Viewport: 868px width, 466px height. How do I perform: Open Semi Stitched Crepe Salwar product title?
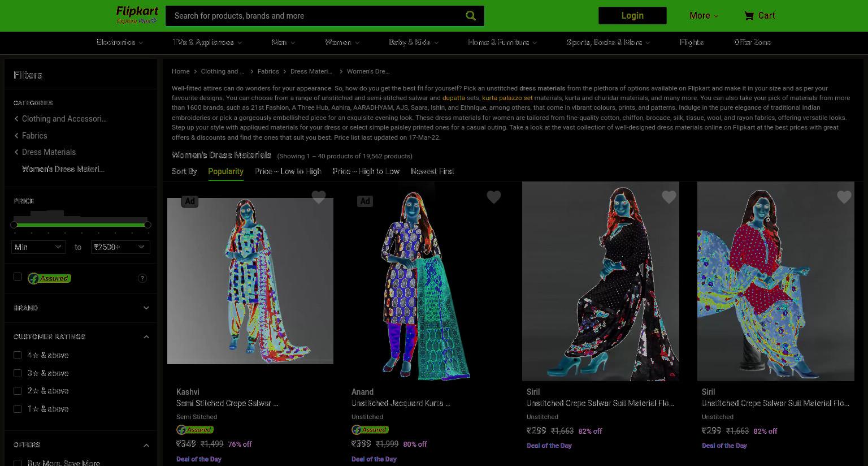point(227,403)
